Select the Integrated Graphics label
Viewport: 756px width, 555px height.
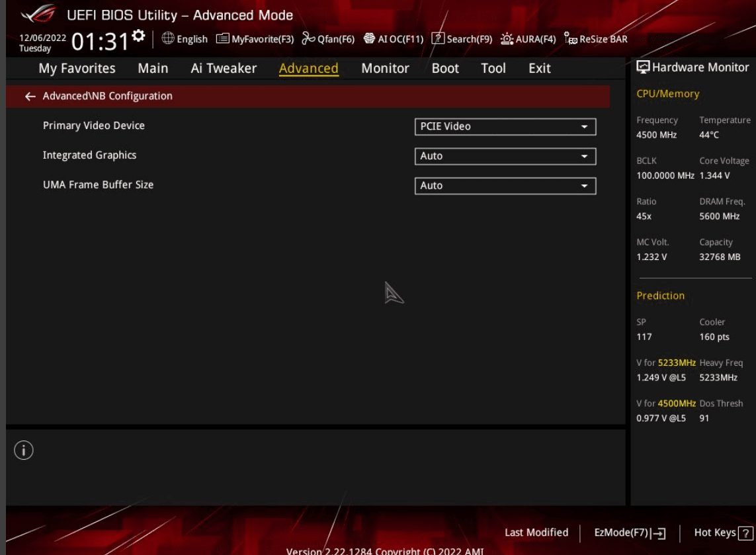click(90, 155)
